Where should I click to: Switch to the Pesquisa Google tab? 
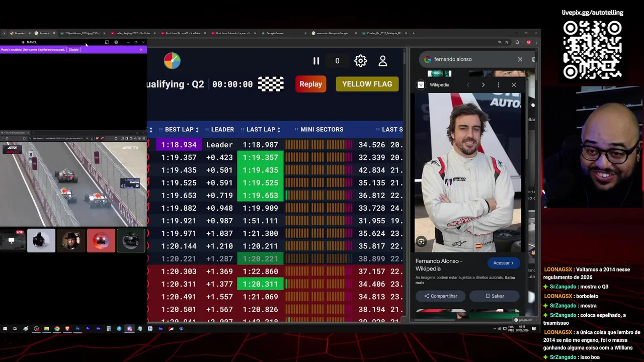click(x=332, y=33)
